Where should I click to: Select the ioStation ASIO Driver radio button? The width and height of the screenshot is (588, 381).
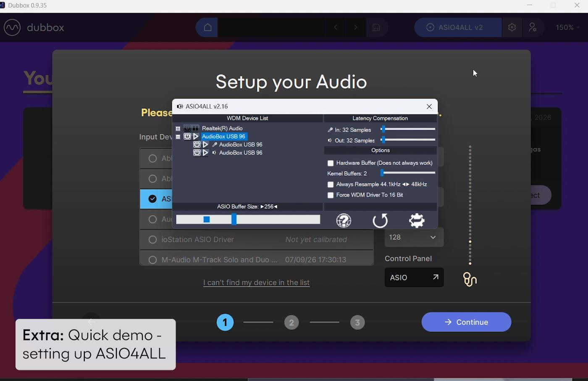click(x=152, y=239)
